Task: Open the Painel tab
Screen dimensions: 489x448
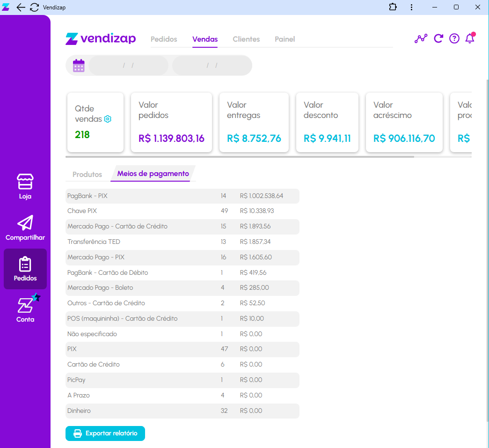Action: click(x=285, y=39)
